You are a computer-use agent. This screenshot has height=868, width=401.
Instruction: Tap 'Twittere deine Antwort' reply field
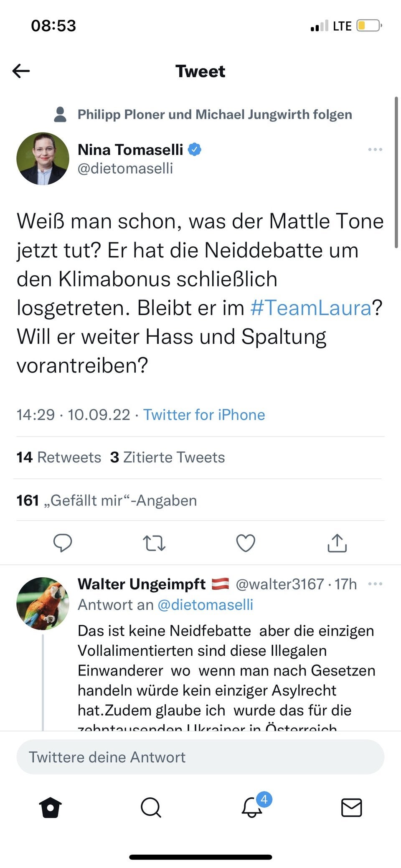tap(200, 756)
